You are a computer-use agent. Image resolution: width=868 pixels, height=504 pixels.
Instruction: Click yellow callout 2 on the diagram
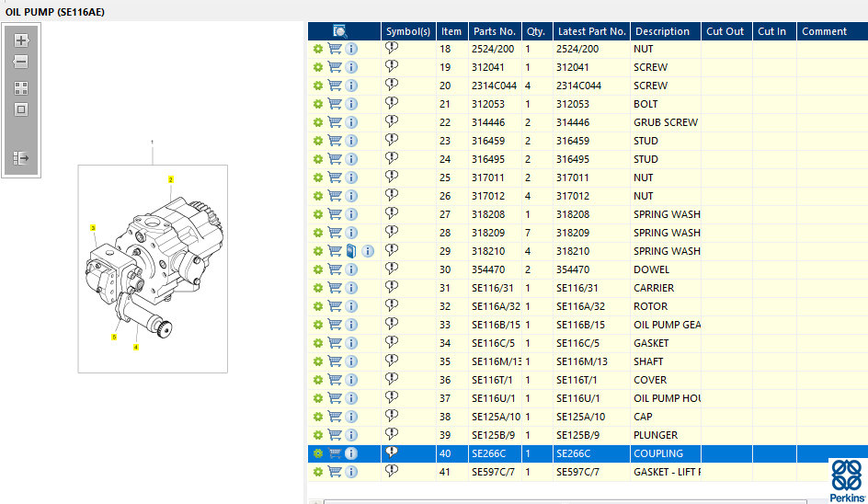click(x=170, y=179)
